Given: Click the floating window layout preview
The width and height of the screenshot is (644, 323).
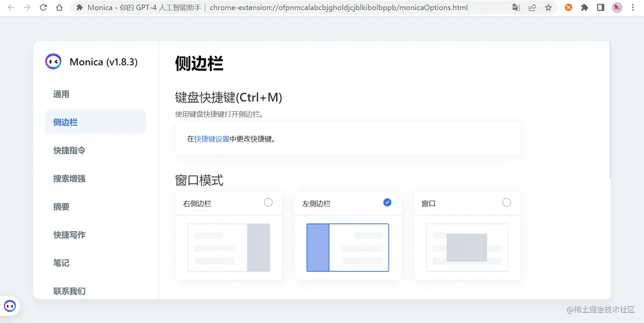Looking at the screenshot, I should pos(467,247).
